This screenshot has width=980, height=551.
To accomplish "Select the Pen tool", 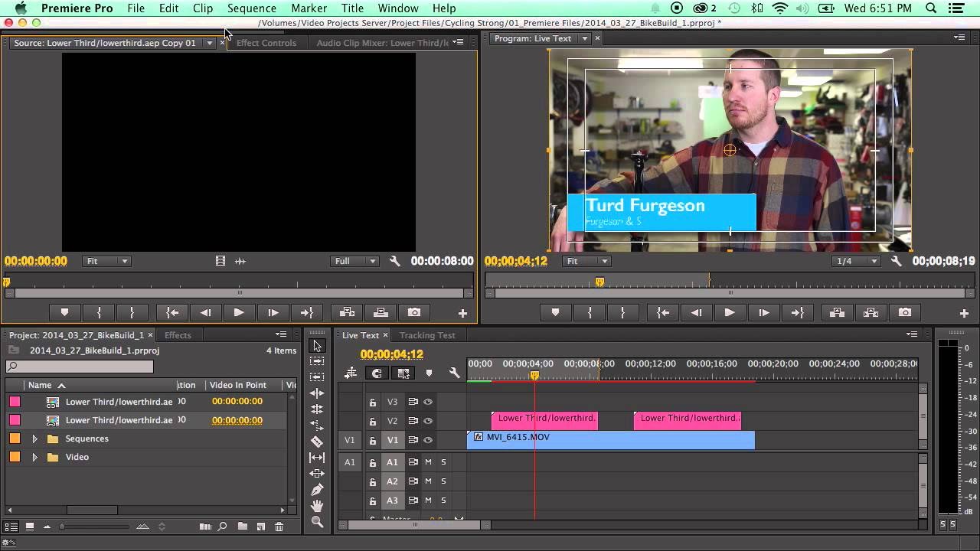I will pyautogui.click(x=318, y=490).
